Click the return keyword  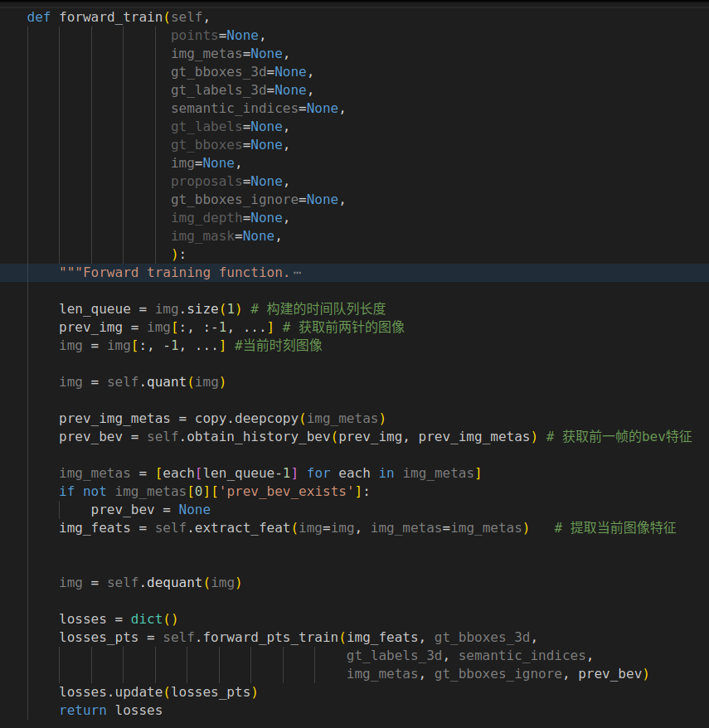(83, 711)
